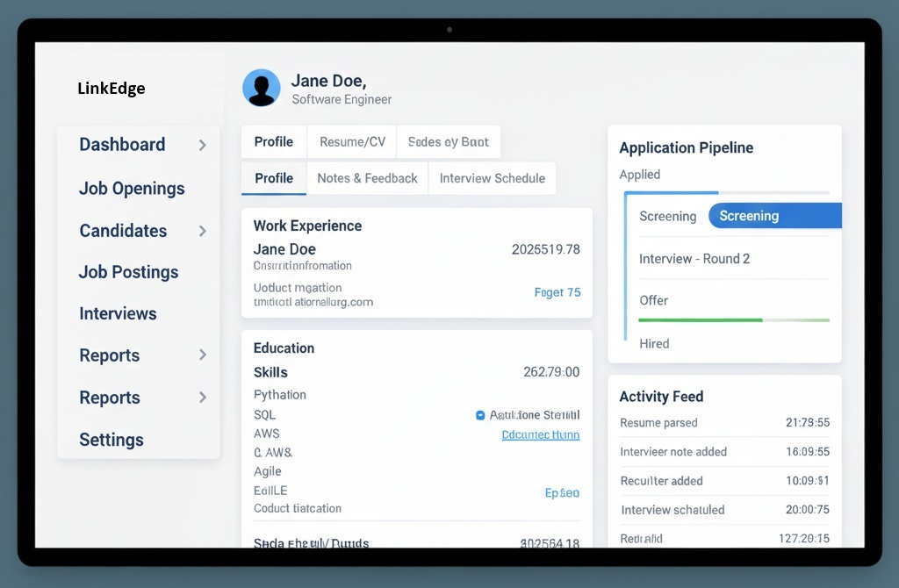899x588 pixels.
Task: Click the Applied stage progress bar
Action: coord(725,192)
